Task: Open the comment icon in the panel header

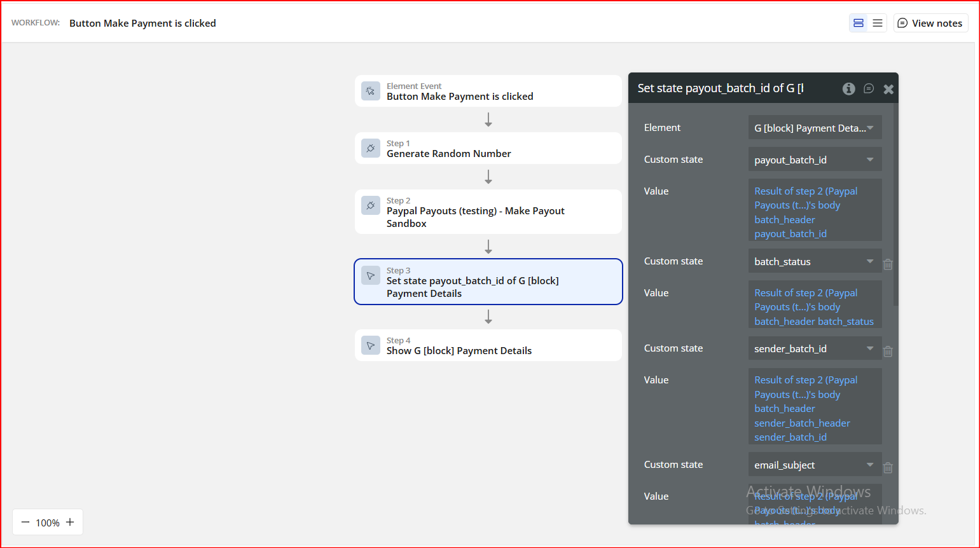Action: point(869,89)
